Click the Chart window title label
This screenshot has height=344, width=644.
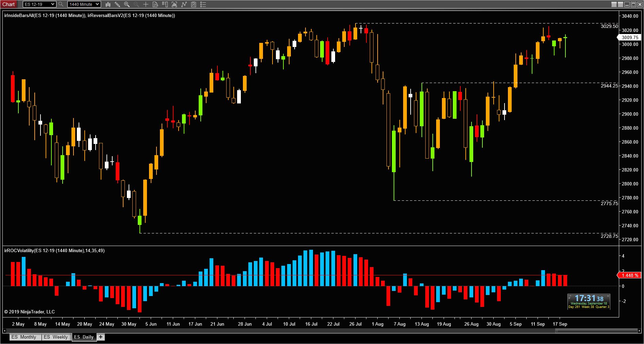click(9, 4)
